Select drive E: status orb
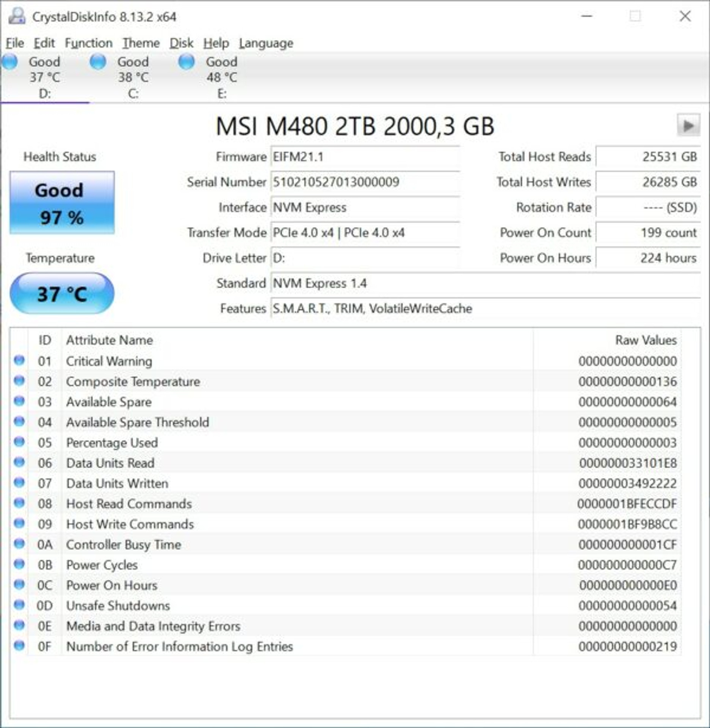This screenshot has width=710, height=728. [x=187, y=61]
